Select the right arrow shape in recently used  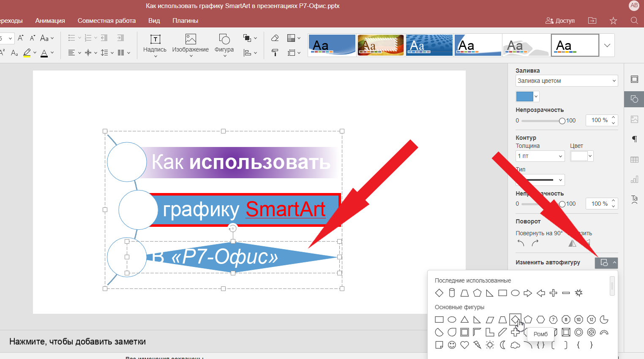[528, 293]
